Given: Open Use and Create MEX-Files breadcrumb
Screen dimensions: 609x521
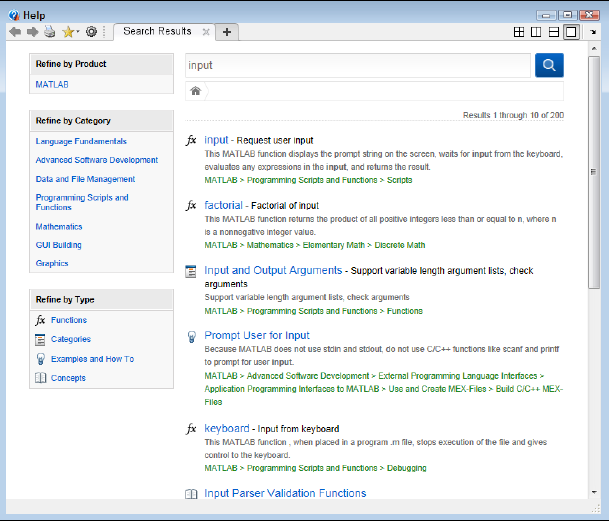Looking at the screenshot, I should click(x=437, y=389).
